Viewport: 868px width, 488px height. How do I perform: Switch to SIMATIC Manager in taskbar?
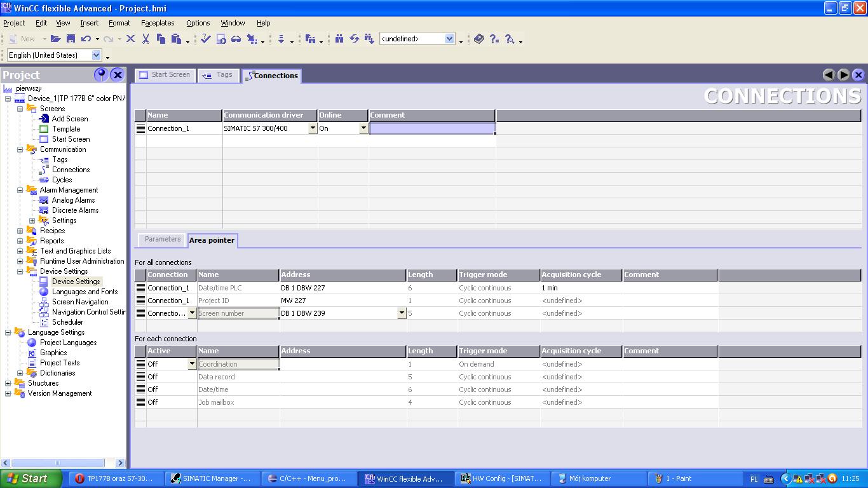[212, 478]
